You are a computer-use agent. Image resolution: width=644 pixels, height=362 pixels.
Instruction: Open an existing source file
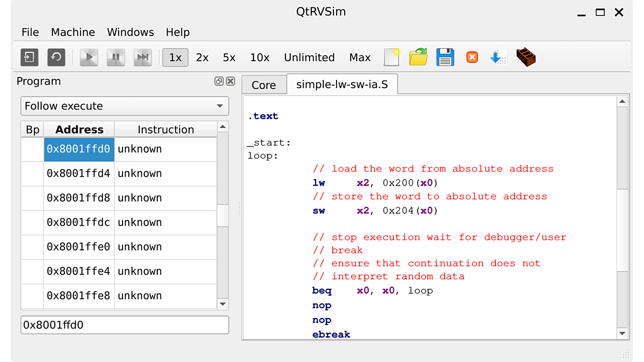(418, 56)
